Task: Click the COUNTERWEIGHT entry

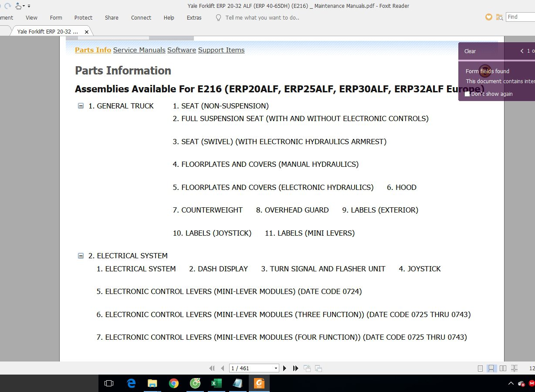Action: (208, 210)
